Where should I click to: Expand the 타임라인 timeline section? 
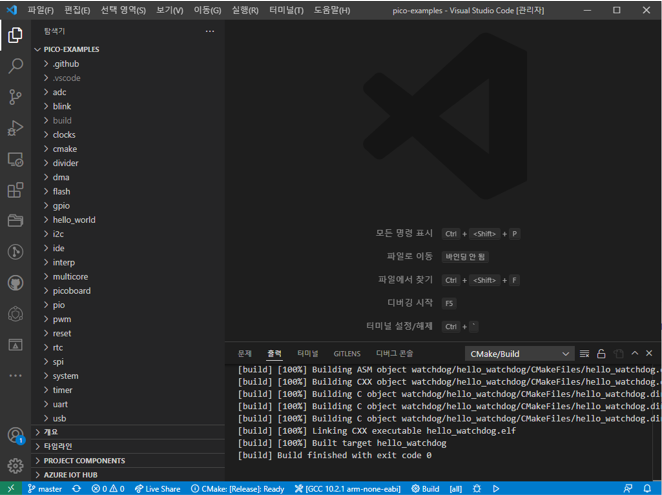[128, 446]
